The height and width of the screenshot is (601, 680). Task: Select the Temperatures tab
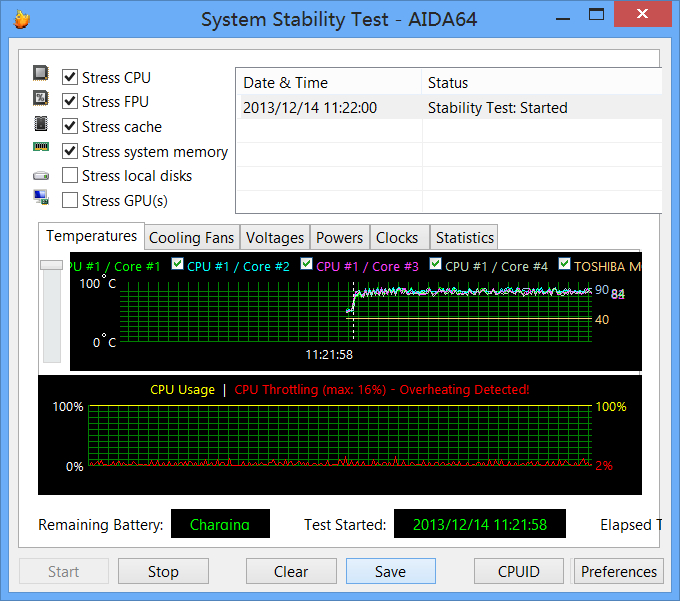click(92, 236)
